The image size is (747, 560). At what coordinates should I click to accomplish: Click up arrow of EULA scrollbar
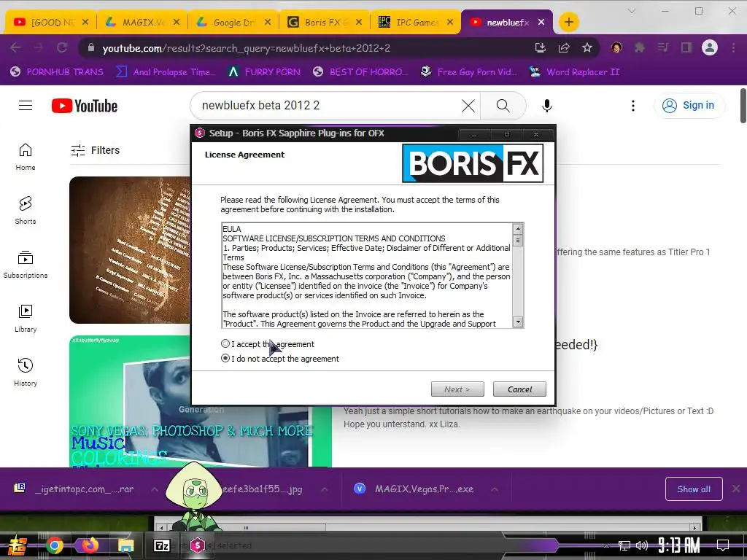click(518, 229)
